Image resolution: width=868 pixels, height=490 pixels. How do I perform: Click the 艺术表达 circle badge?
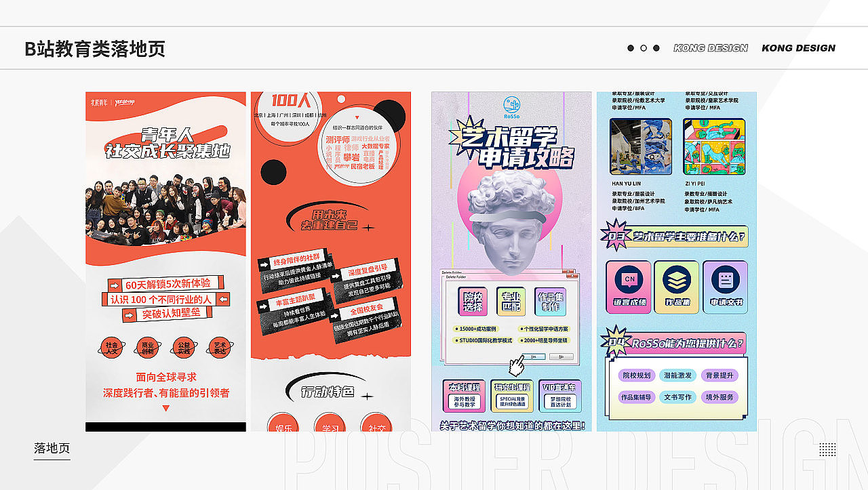tap(219, 348)
